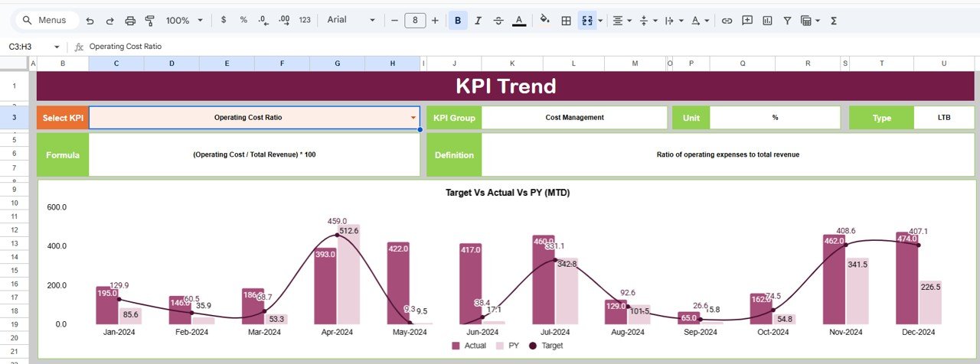Add a comment using toolbar icon
The width and height of the screenshot is (980, 364).
point(746,21)
